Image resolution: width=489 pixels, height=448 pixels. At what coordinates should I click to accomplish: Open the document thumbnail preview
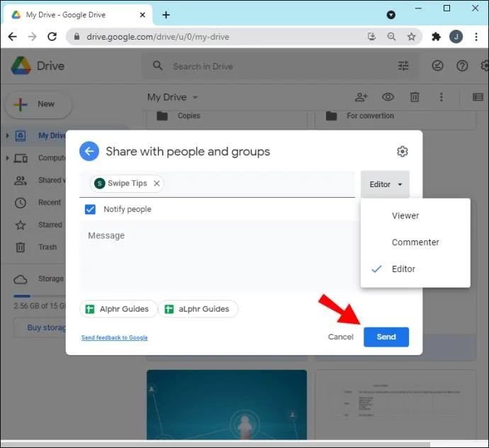coord(395,405)
